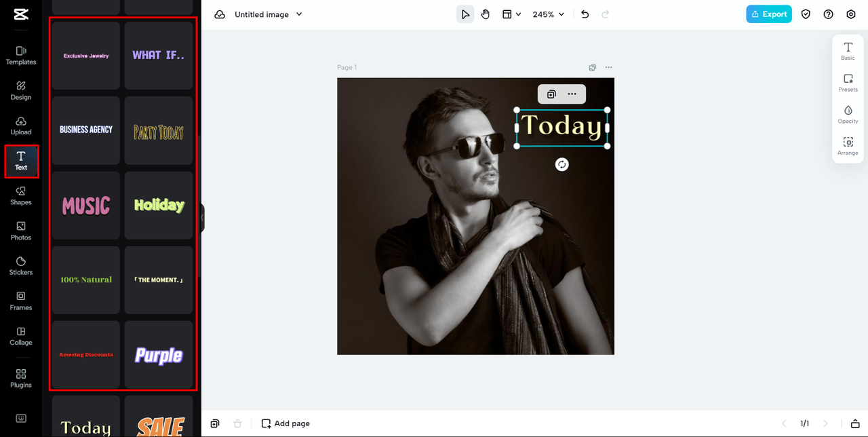Viewport: 868px width, 437px height.
Task: Go to previous page arrow
Action: pyautogui.click(x=785, y=423)
